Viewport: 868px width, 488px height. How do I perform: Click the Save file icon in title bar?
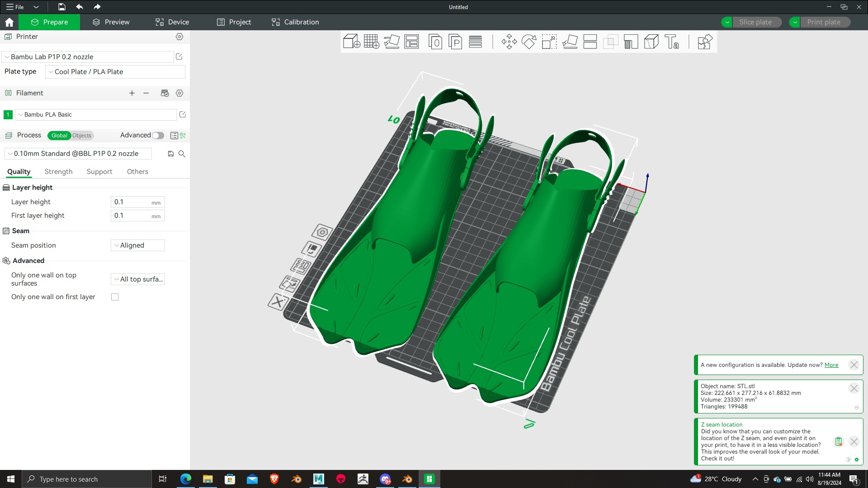click(x=61, y=7)
